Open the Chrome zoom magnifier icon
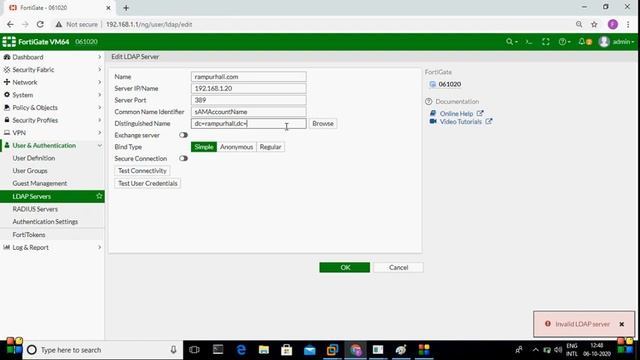The width and height of the screenshot is (640, 360). click(579, 24)
